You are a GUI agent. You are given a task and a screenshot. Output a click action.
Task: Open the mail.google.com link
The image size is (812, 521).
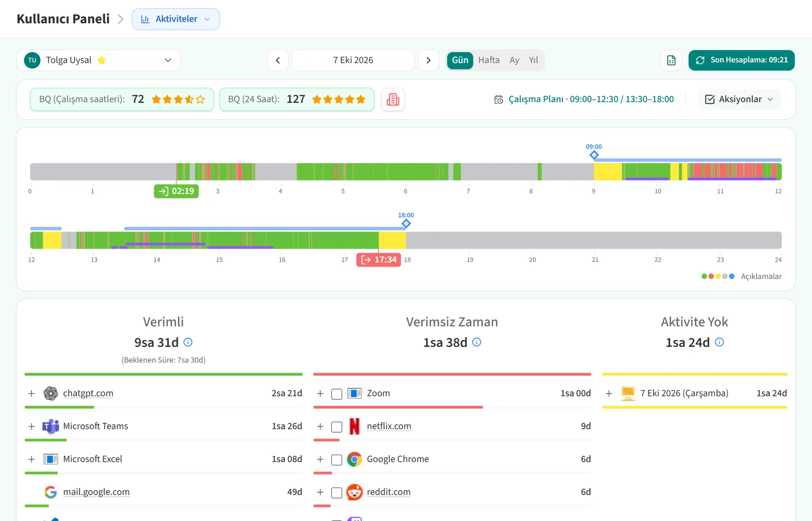96,492
